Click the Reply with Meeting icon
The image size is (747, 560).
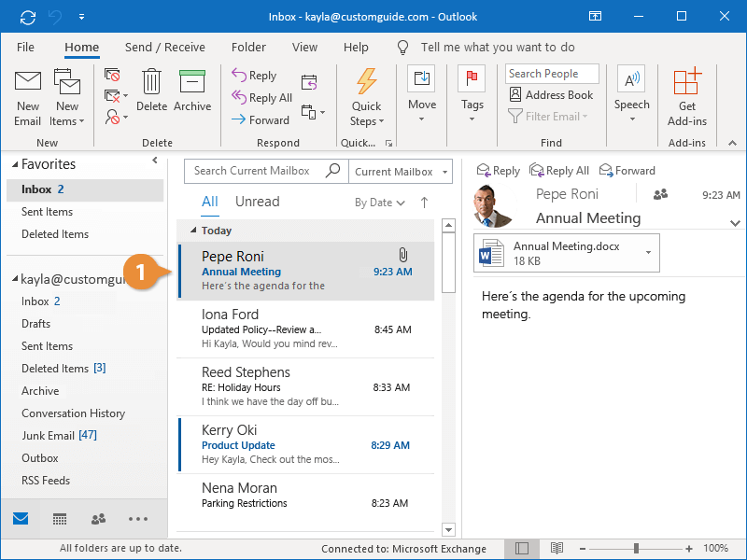(x=309, y=82)
